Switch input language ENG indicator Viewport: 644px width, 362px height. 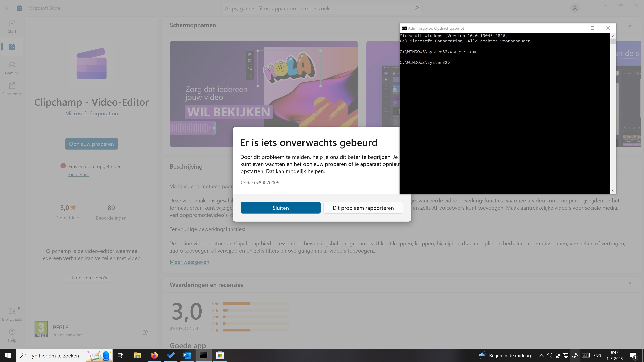[597, 355]
